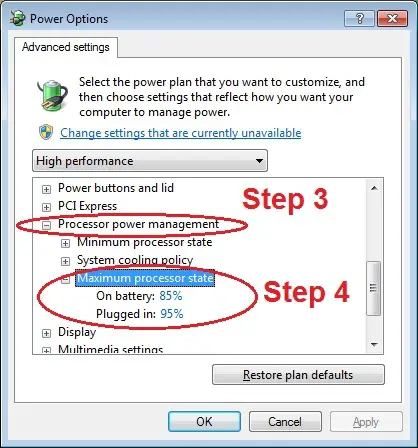Expand the PCI Express node
Viewport: 418px width, 448px height.
point(46,207)
